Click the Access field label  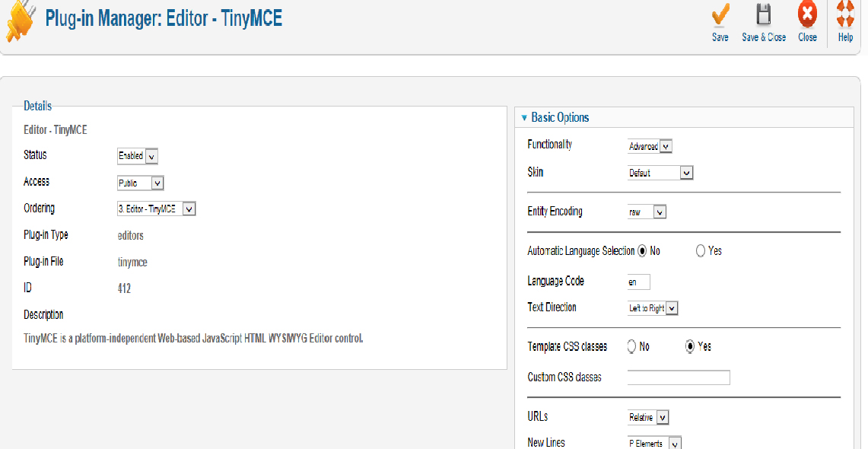(37, 182)
